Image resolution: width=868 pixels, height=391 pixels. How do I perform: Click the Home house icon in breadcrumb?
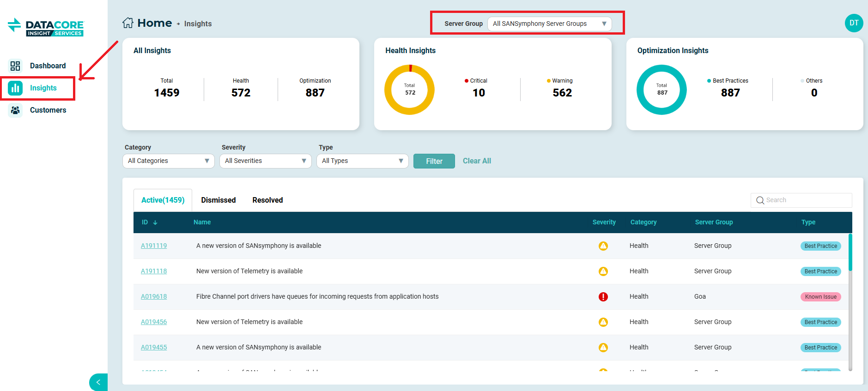click(128, 23)
